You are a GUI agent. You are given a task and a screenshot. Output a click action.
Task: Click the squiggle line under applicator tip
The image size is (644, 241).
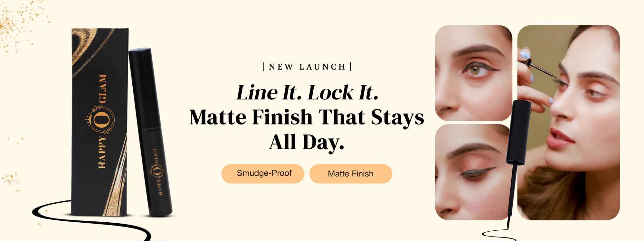coord(498,235)
